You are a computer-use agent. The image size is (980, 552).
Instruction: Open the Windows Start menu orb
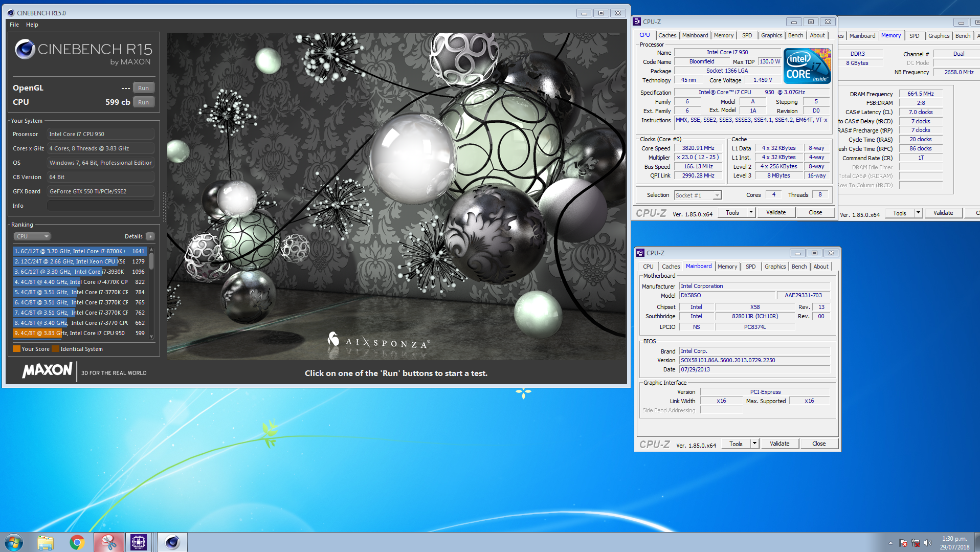pyautogui.click(x=14, y=542)
